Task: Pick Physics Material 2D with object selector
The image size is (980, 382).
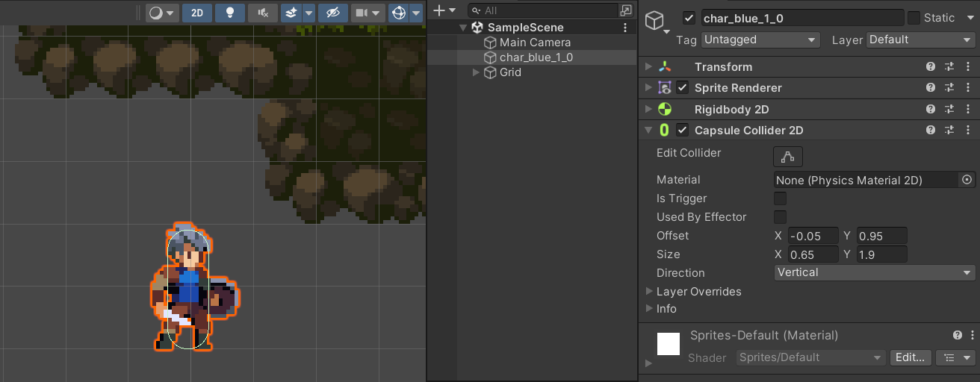Action: click(x=967, y=180)
